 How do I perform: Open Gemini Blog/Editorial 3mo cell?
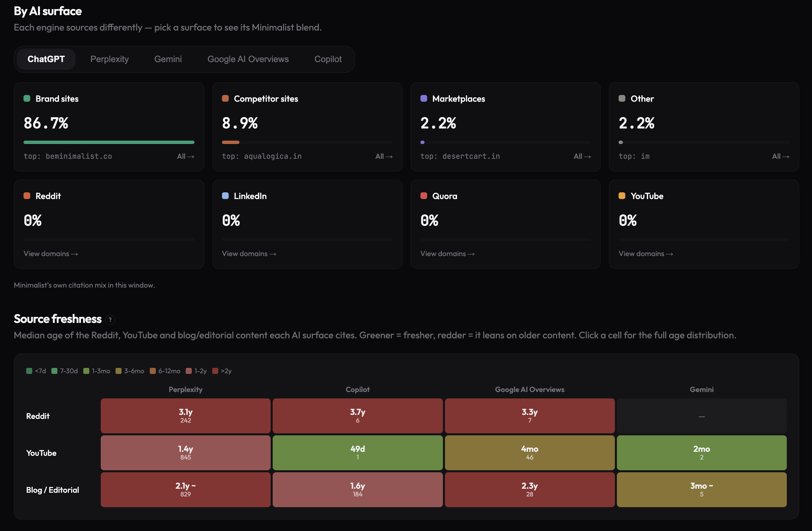tap(702, 489)
